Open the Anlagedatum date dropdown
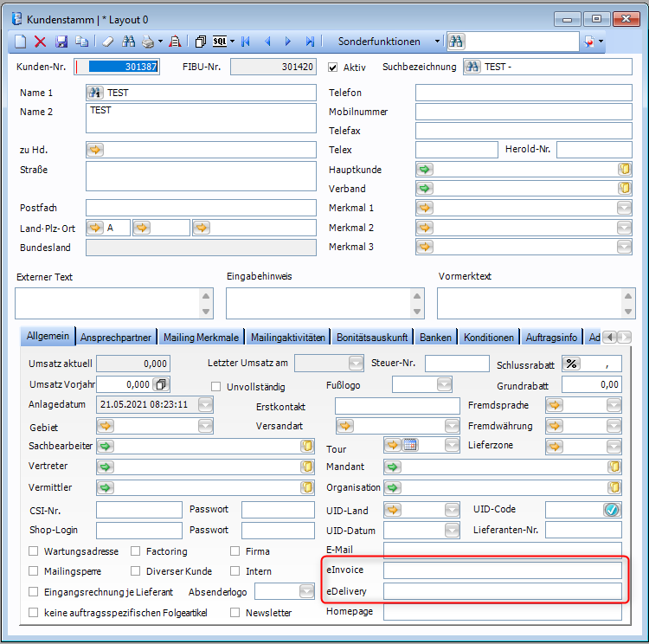This screenshot has height=644, width=649. pos(204,404)
